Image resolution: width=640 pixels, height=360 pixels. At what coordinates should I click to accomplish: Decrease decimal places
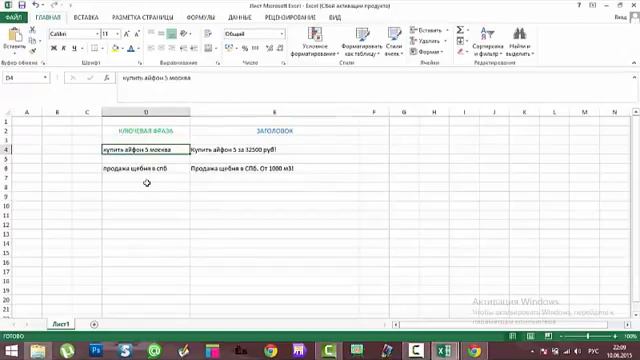[x=280, y=48]
